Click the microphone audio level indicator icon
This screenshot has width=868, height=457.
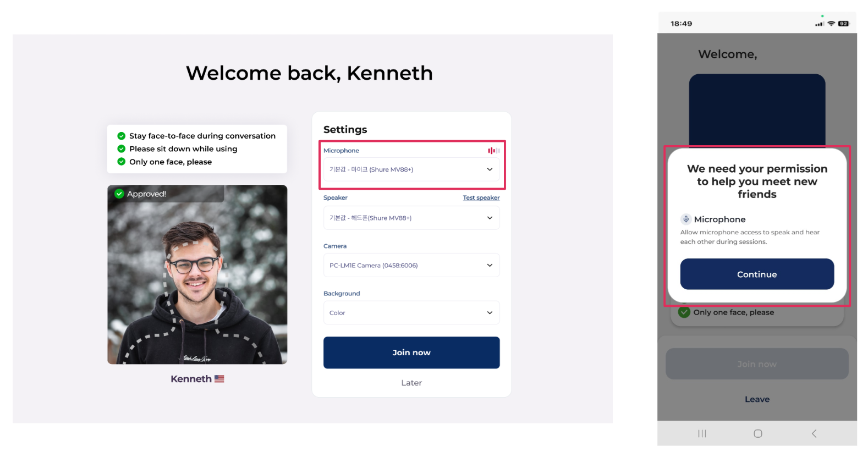point(493,151)
